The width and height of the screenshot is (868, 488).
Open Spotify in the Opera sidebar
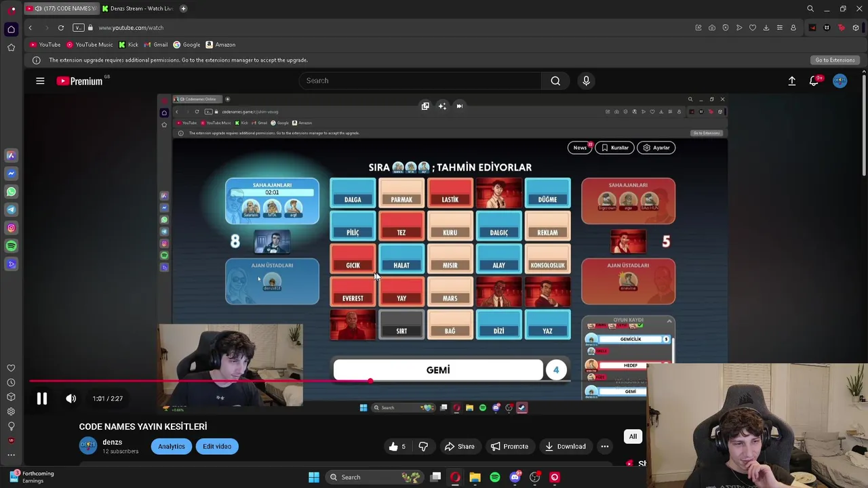click(x=11, y=246)
